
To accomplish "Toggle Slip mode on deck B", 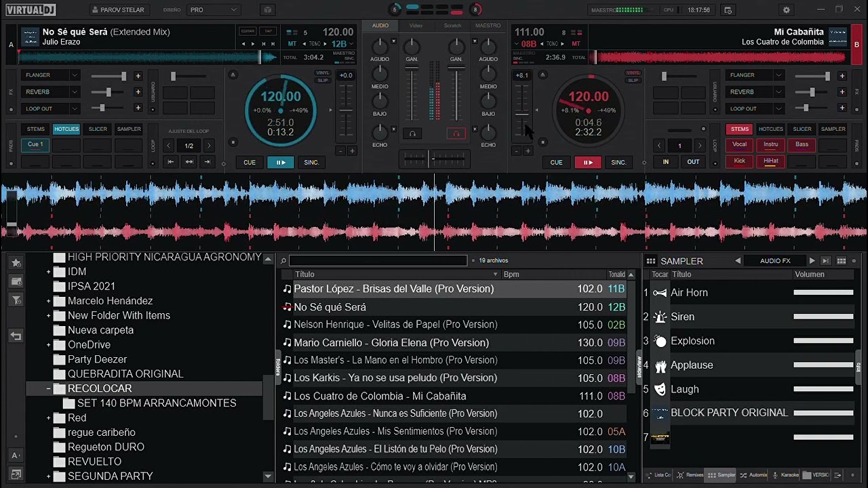I will click(x=633, y=80).
